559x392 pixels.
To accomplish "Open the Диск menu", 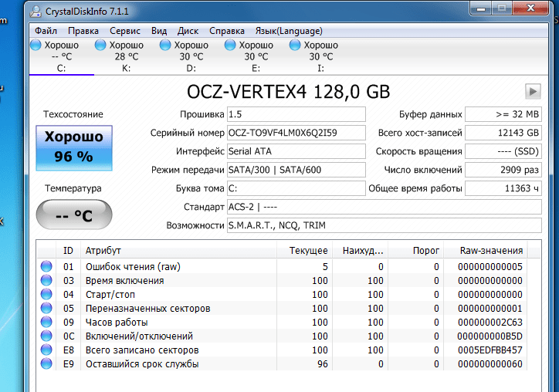I will tap(188, 31).
